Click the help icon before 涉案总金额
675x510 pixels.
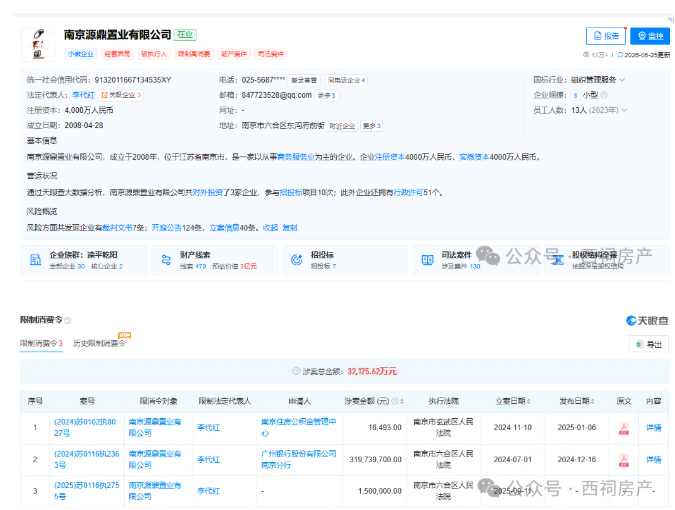(x=296, y=371)
